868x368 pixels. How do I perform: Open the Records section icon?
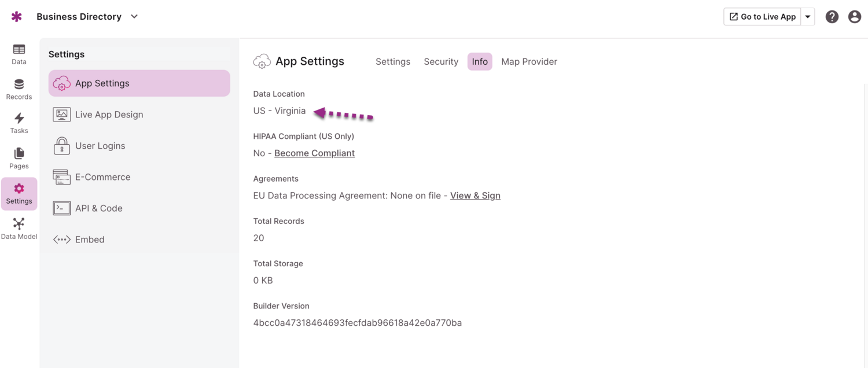19,90
